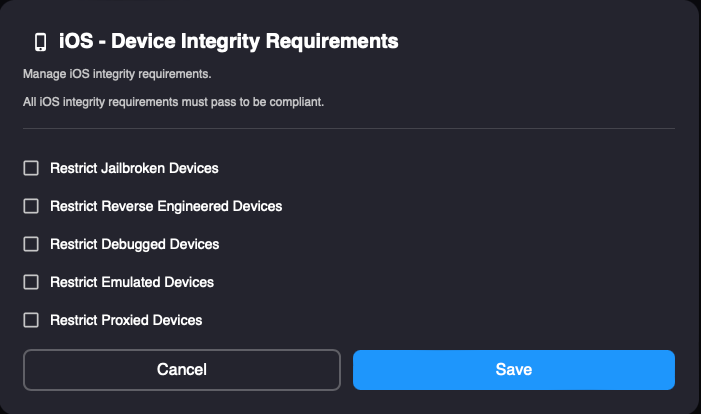The height and width of the screenshot is (414, 701).
Task: Check the Restrict Debugged Devices box
Action: (x=31, y=244)
